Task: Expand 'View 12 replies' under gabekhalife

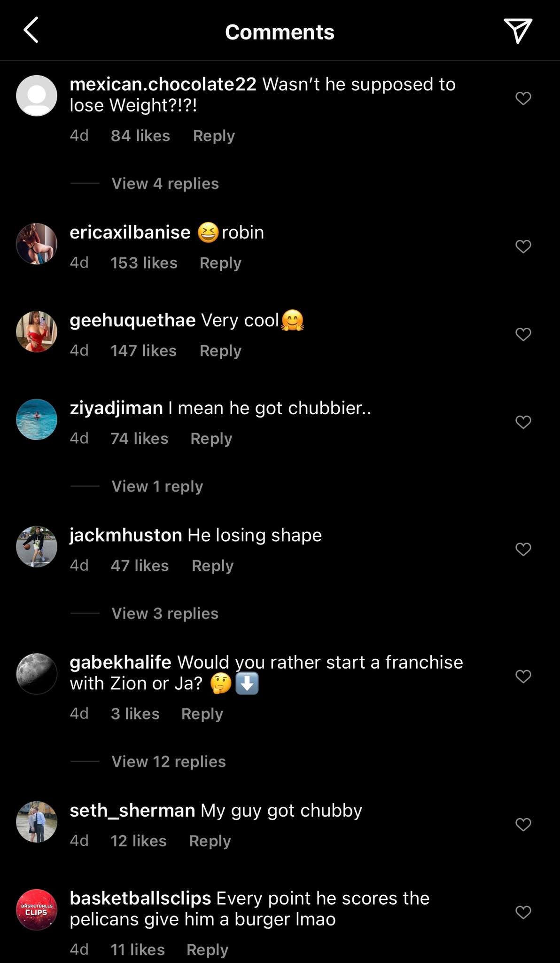Action: coord(168,761)
